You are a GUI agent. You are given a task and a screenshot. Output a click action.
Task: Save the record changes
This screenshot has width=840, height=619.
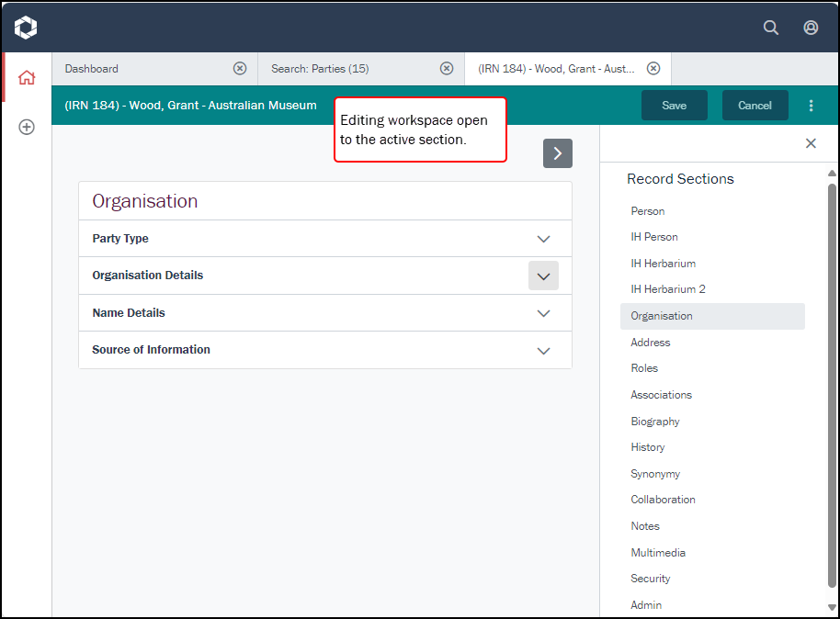674,106
